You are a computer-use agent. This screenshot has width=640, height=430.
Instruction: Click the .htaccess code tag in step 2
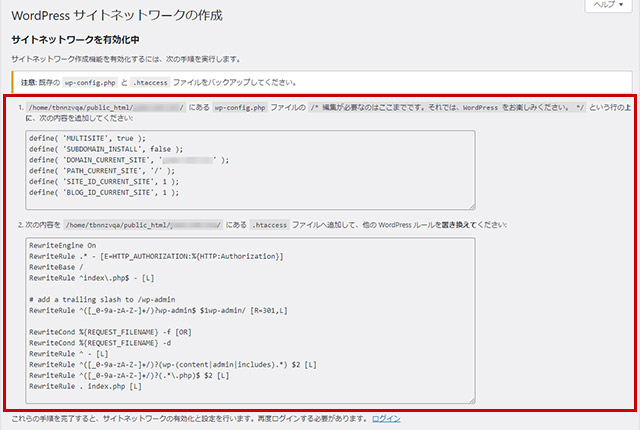pos(269,225)
